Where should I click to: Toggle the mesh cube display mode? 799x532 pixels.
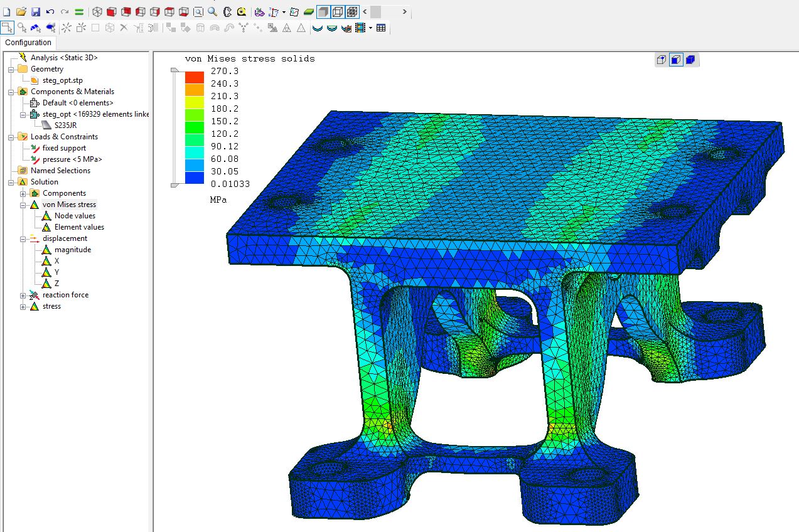(352, 12)
